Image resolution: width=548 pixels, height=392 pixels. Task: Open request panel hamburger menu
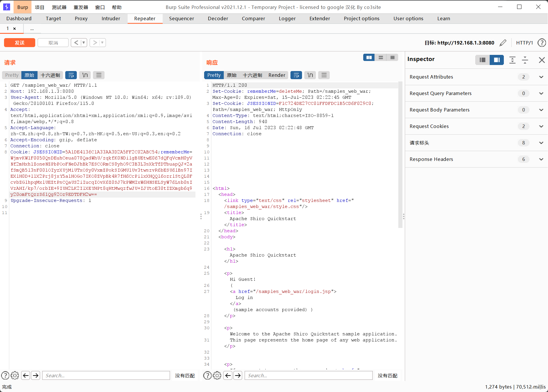point(99,75)
